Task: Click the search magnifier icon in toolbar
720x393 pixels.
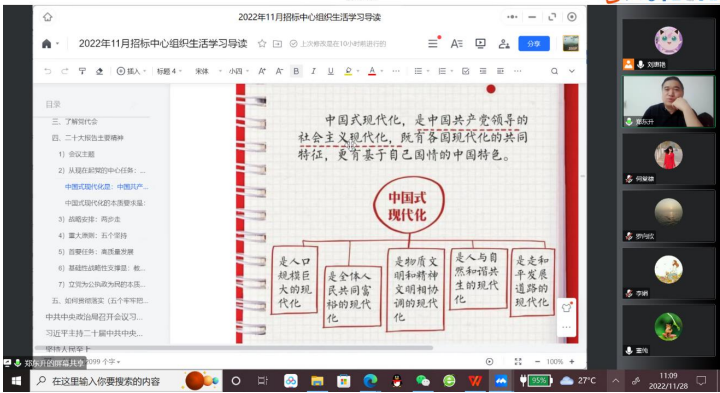Action: pos(554,71)
